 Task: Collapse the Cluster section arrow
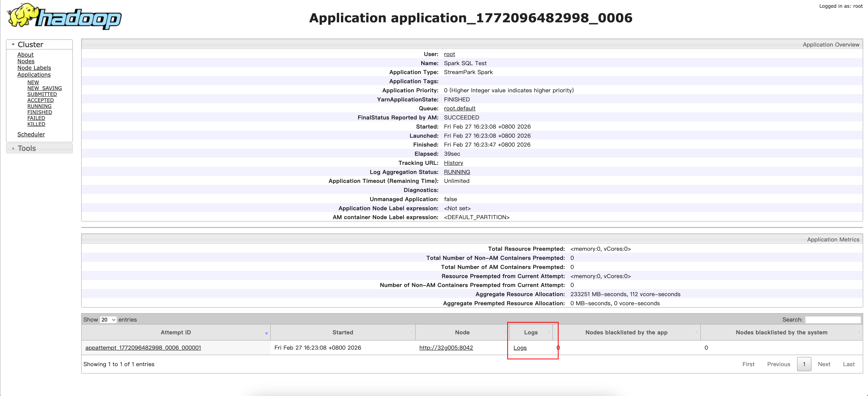[13, 45]
